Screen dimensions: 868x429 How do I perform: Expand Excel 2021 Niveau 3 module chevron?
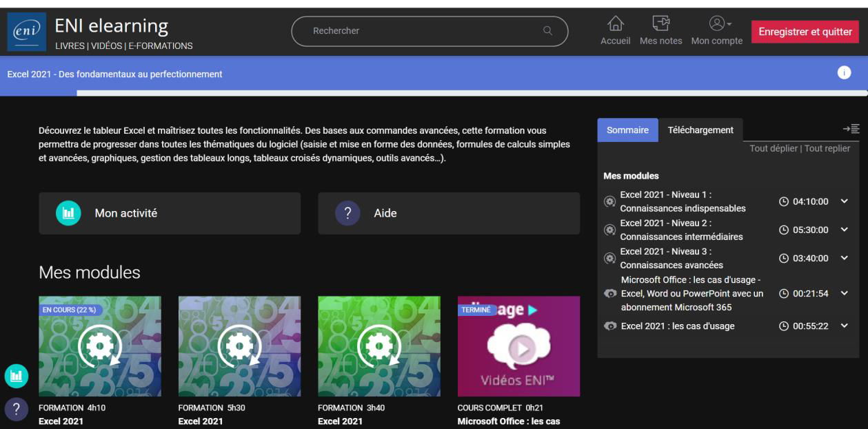844,257
